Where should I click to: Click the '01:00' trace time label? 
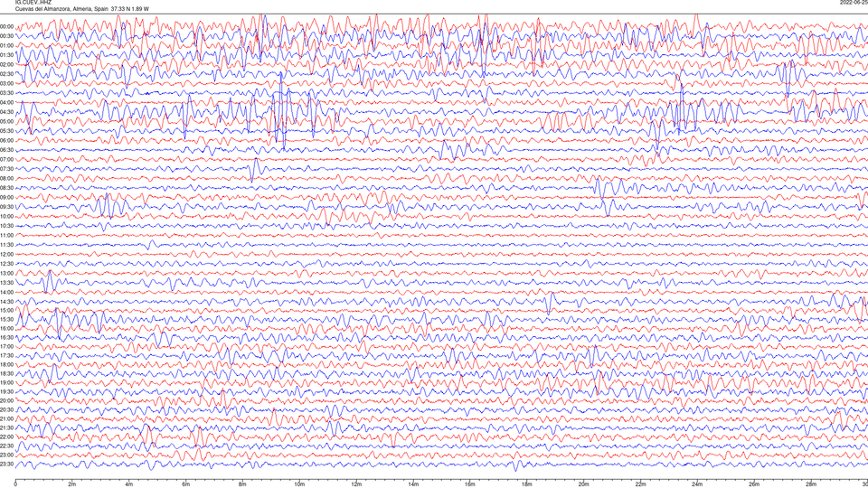6,45
